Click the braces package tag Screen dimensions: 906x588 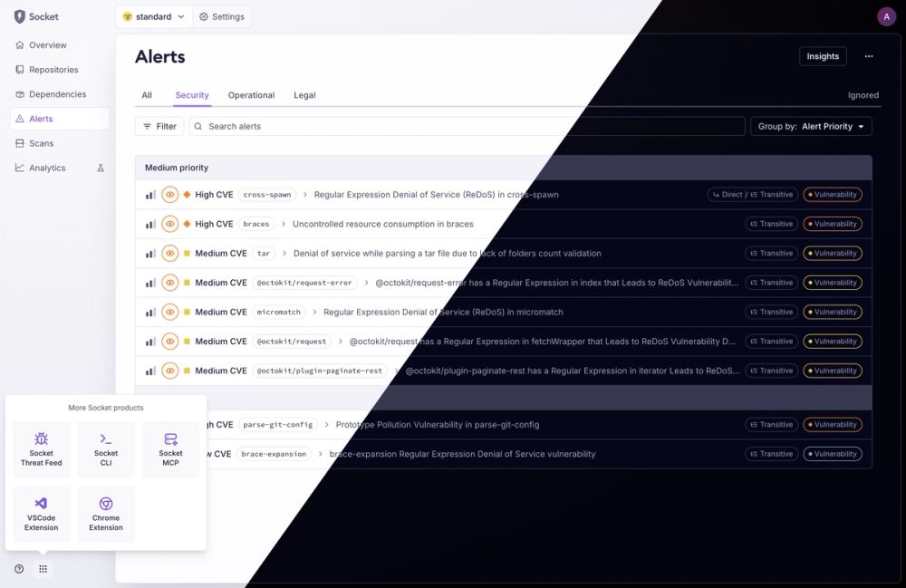256,224
